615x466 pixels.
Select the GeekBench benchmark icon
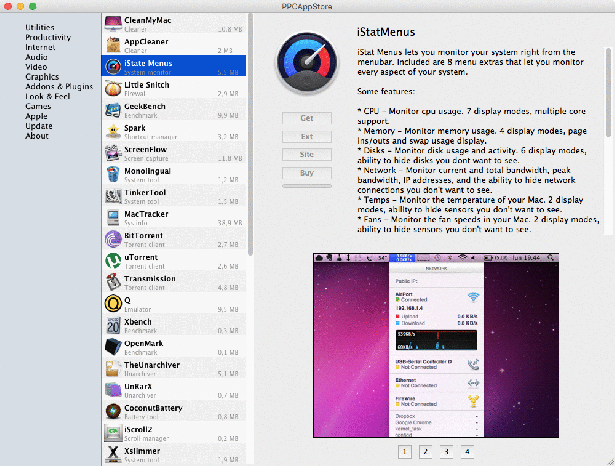pyautogui.click(x=113, y=110)
